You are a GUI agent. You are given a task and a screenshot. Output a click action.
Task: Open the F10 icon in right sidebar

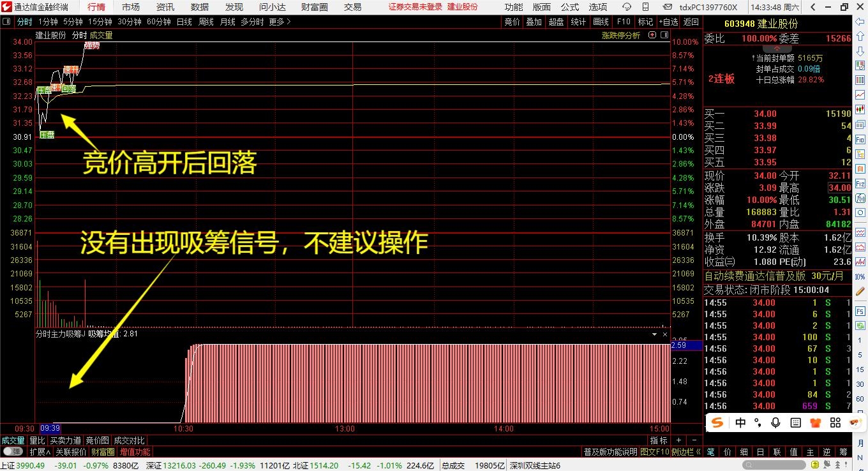pos(860,139)
